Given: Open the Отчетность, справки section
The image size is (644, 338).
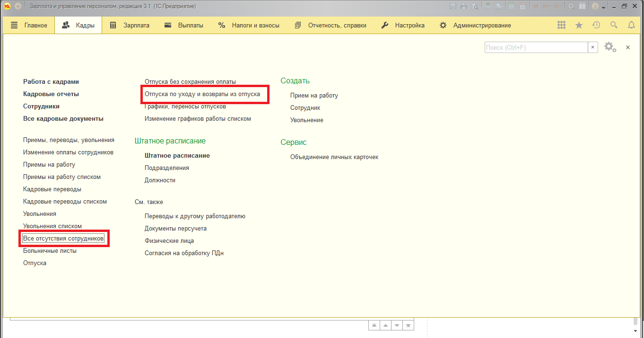Looking at the screenshot, I should click(330, 25).
